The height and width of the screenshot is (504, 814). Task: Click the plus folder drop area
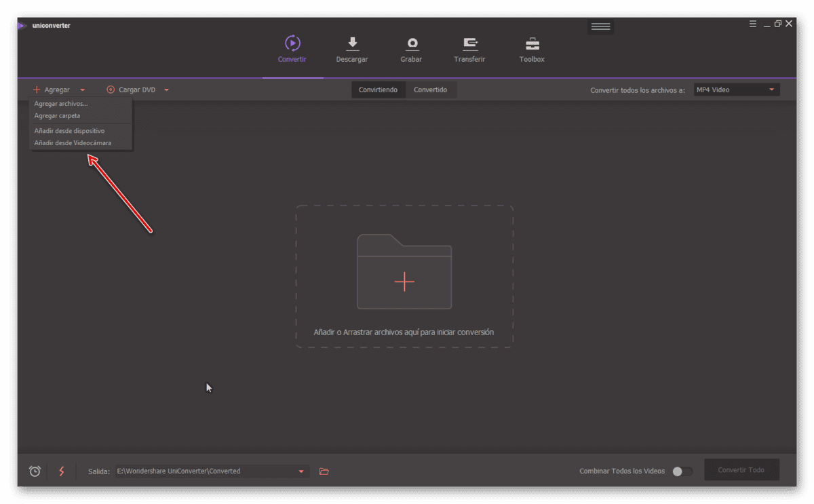[x=404, y=277]
